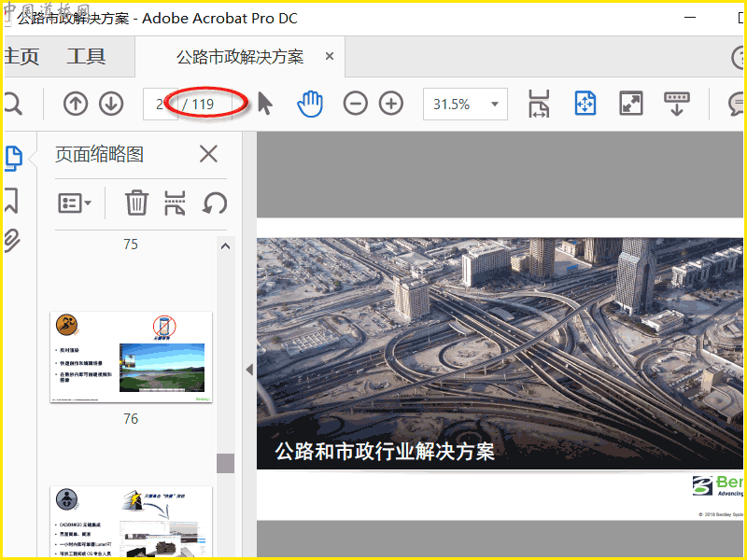Close the 页面缩略图 panel
Image resolution: width=747 pixels, height=560 pixels.
[208, 154]
